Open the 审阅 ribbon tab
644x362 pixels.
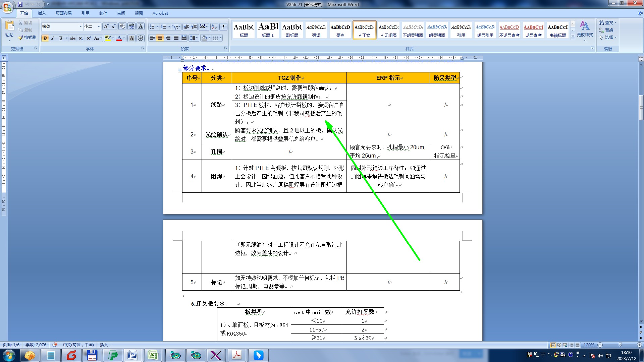pos(121,13)
